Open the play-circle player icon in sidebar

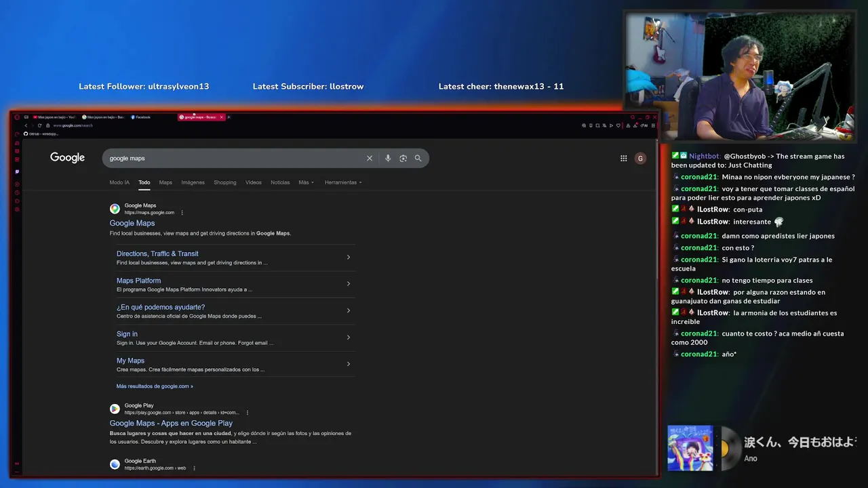tap(17, 184)
